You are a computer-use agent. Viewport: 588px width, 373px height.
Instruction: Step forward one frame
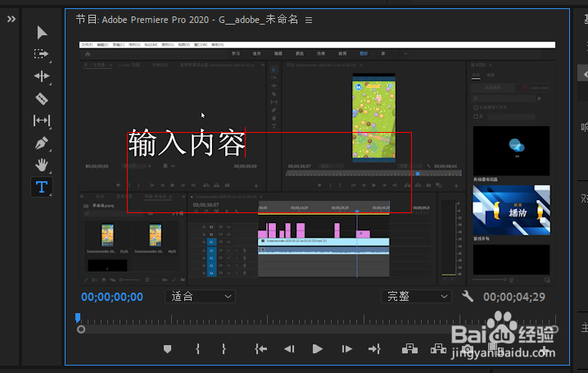(347, 349)
